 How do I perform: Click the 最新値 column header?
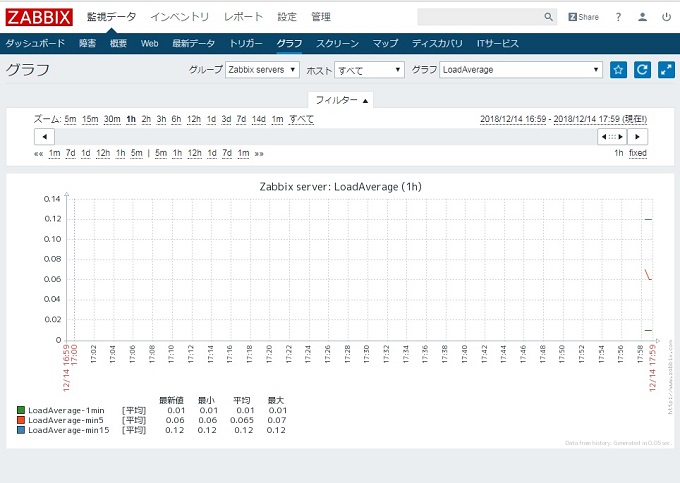pyautogui.click(x=171, y=400)
